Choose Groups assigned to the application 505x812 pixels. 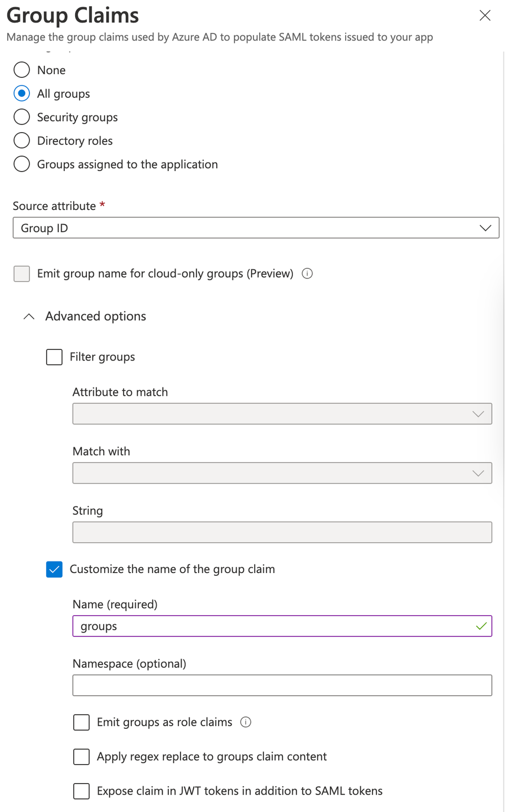tap(22, 164)
